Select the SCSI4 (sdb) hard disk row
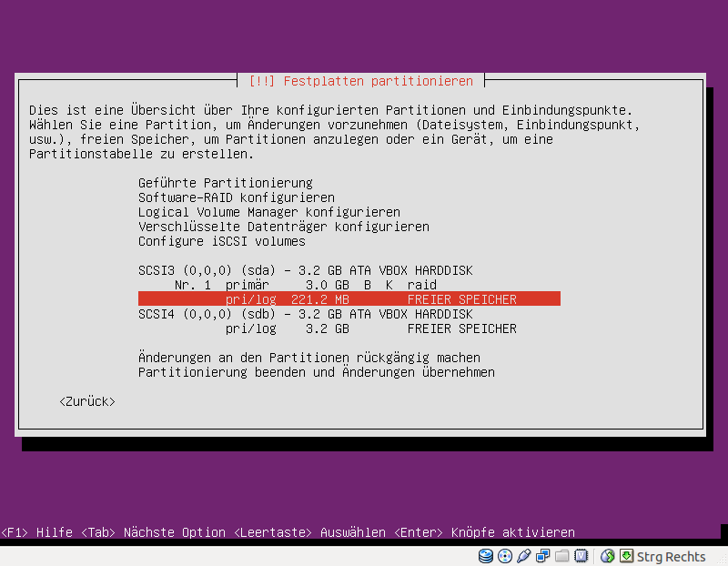This screenshot has height=566, width=728. click(x=306, y=314)
